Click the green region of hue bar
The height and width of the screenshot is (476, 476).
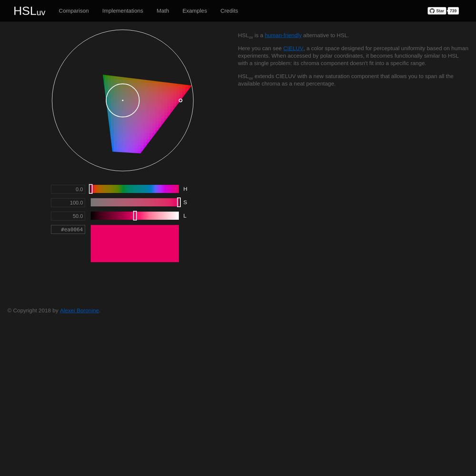(x=123, y=189)
